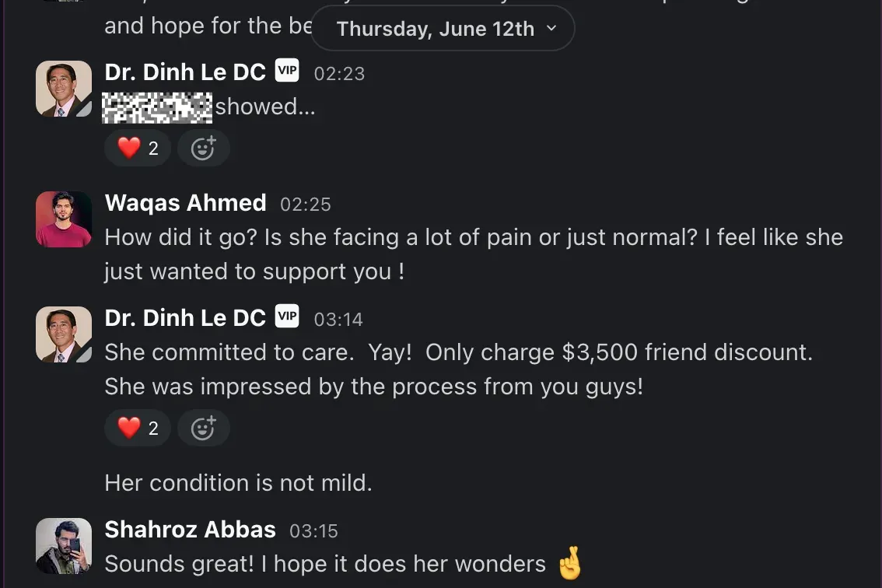Viewport: 882px width, 588px height.
Task: Click the VIP badge next to the 02:23 timestamp
Action: click(x=287, y=72)
